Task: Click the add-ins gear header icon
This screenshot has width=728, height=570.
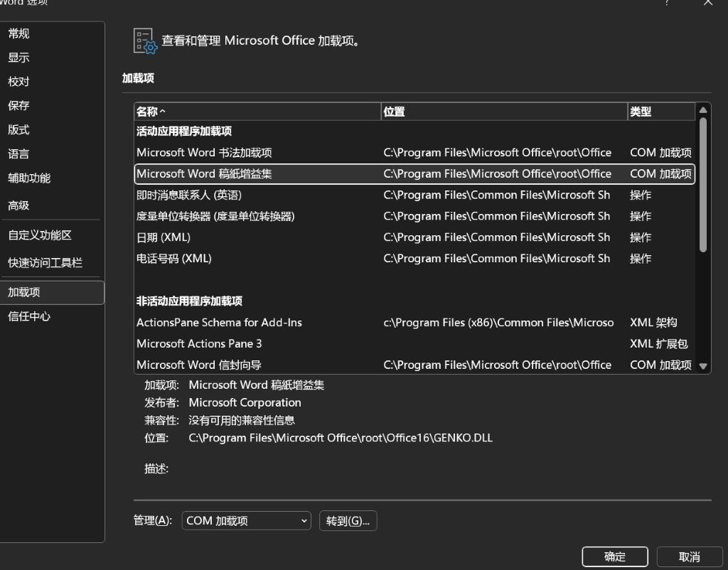Action: pyautogui.click(x=145, y=41)
